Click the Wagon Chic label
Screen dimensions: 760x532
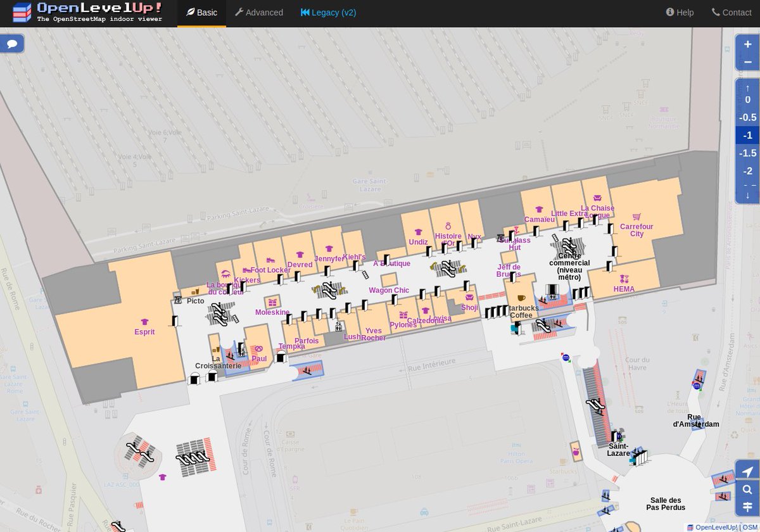pyautogui.click(x=389, y=291)
